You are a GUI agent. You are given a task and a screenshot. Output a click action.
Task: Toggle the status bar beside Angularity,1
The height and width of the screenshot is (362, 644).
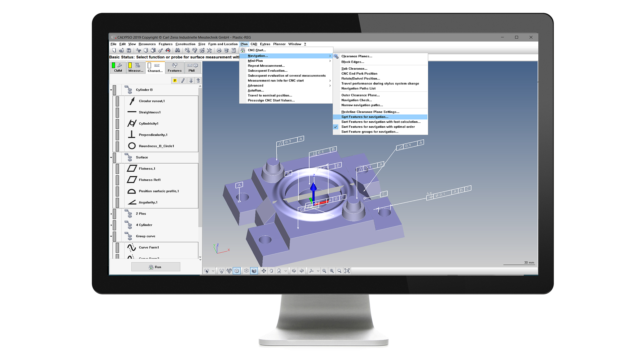point(117,202)
